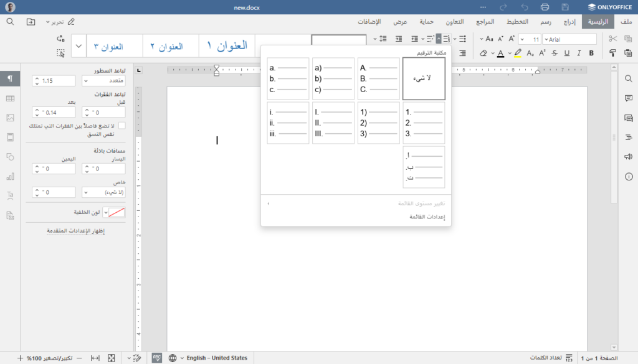Open the special indentation dropdown showing (لا شيء)
This screenshot has width=638, height=364.
click(102, 192)
